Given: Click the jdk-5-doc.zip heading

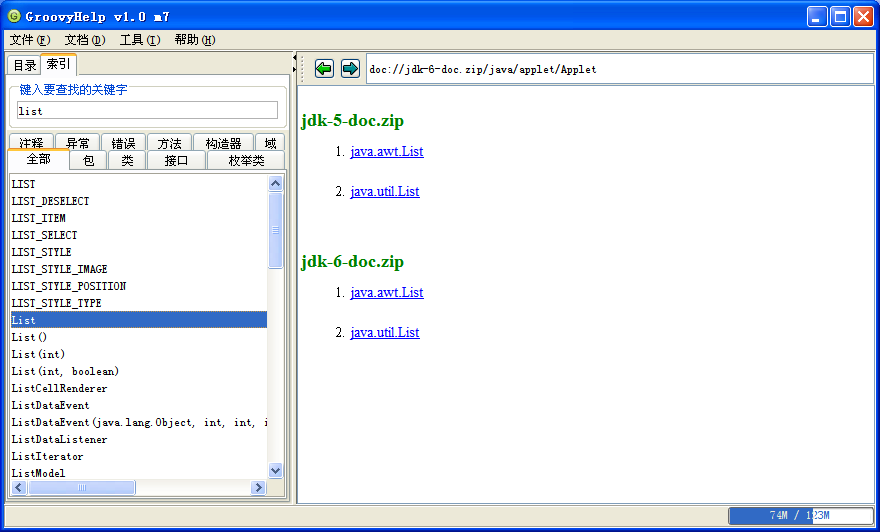Looking at the screenshot, I should click(352, 121).
